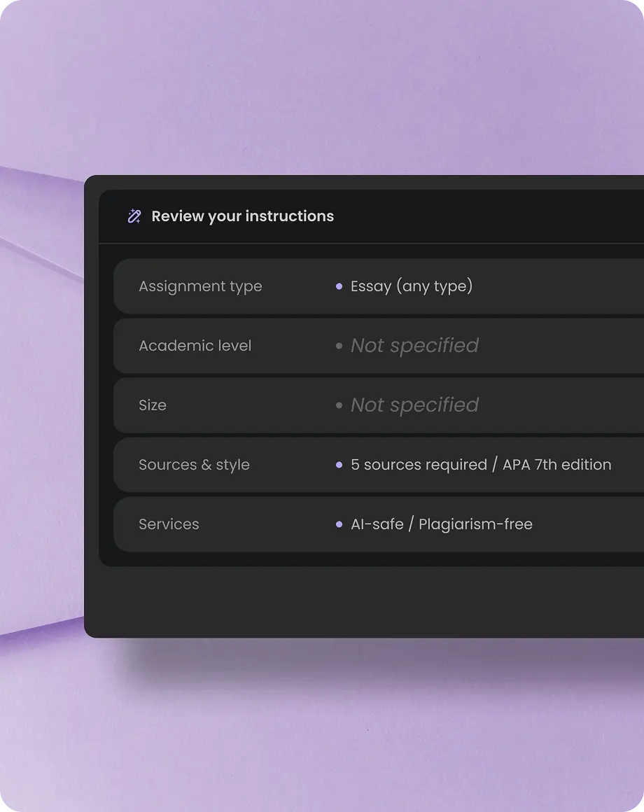Select the bullet icon next to Essay (any type)

pos(339,286)
